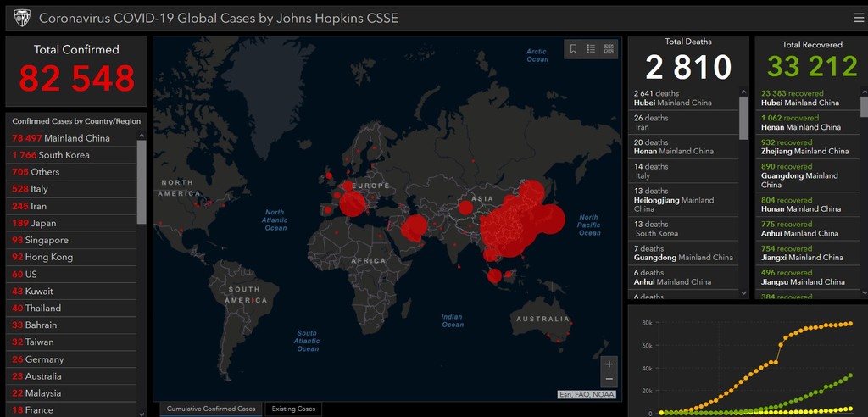The image size is (868, 417).
Task: Select Iran with 245 confirmed cases
Action: (71, 206)
